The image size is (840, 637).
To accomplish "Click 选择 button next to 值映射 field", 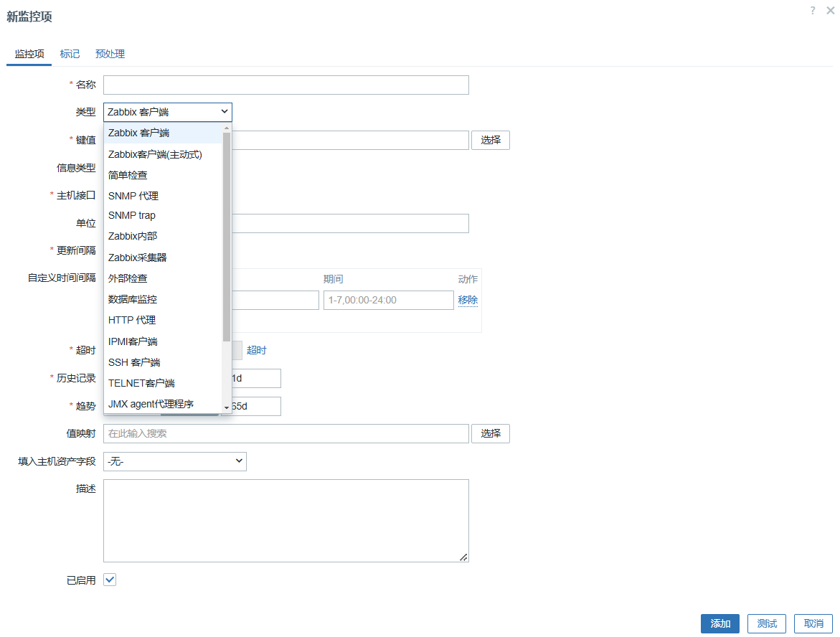I will click(x=491, y=433).
